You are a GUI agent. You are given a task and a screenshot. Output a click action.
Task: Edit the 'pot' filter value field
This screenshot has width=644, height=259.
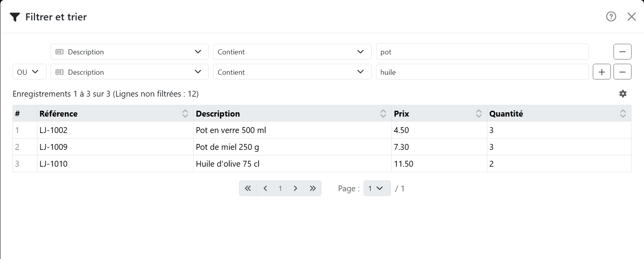point(482,52)
